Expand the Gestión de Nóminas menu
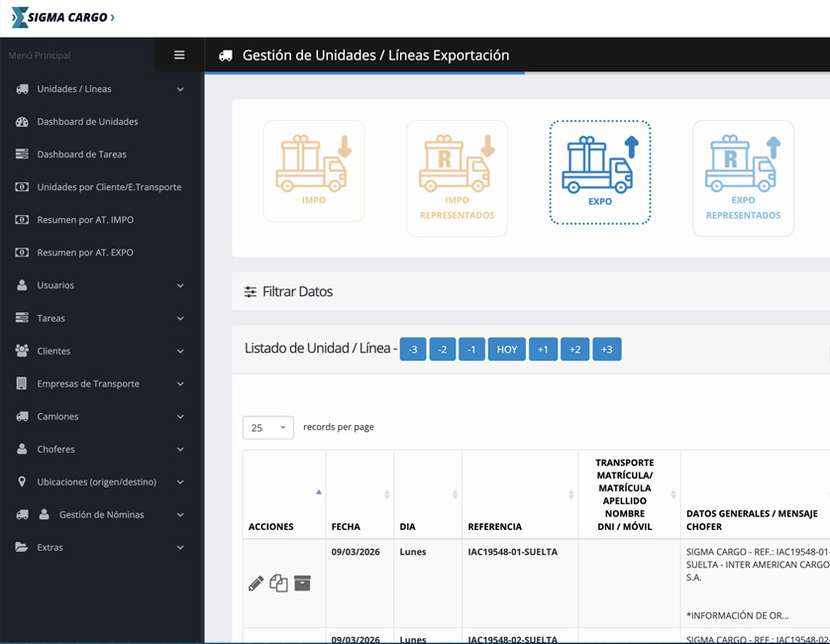Screen dimensions: 830x644 tap(100, 514)
